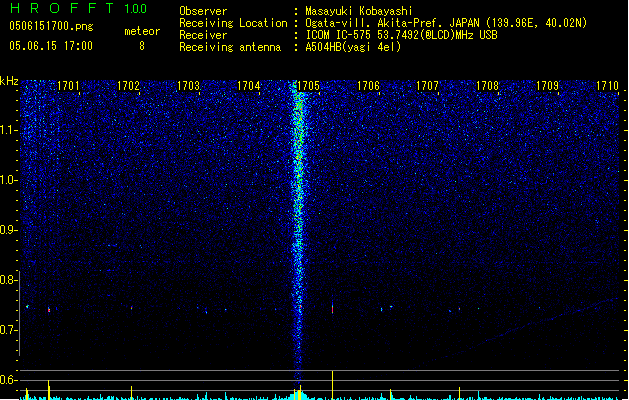Click the meteor label

(x=142, y=31)
